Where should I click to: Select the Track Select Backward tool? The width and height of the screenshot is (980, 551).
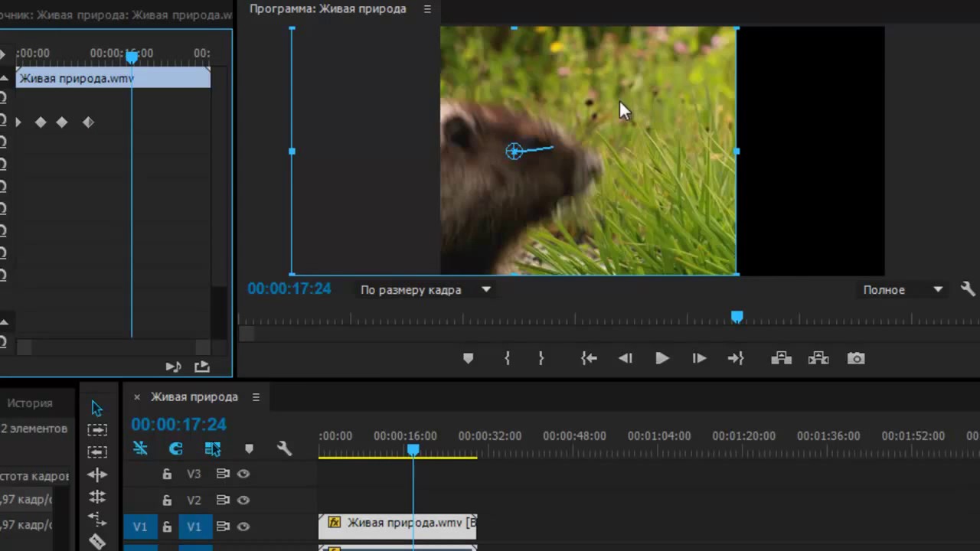pos(97,452)
